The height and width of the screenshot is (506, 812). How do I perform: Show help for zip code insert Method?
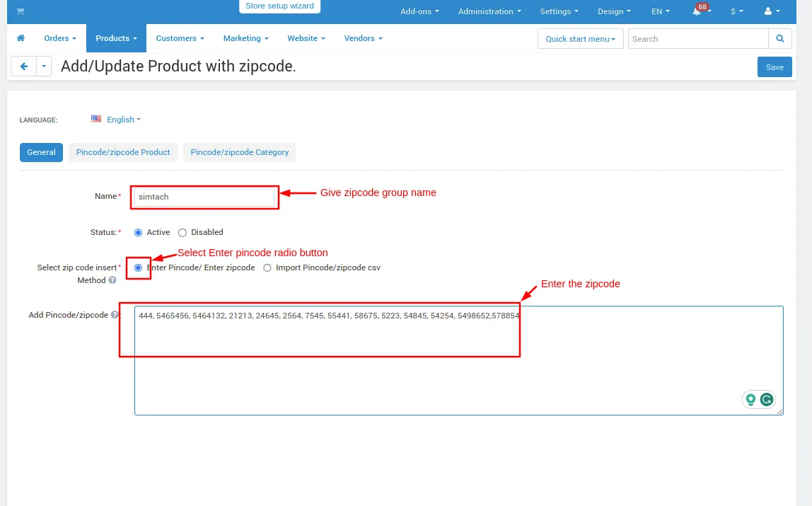pyautogui.click(x=112, y=280)
